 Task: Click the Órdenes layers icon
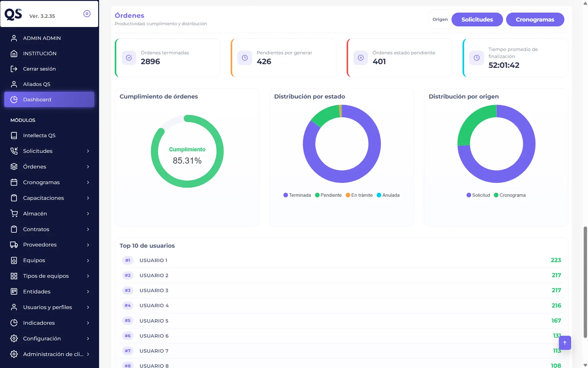14,167
